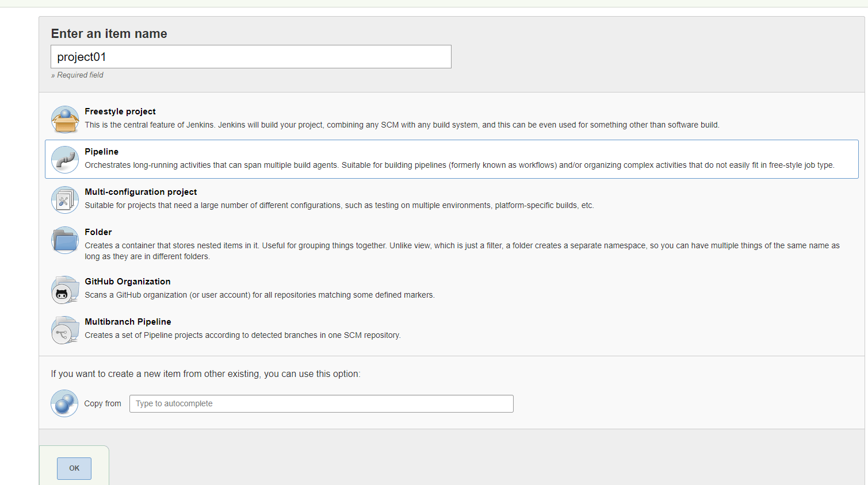
Task: Focus the item name field containing project01
Action: (251, 57)
